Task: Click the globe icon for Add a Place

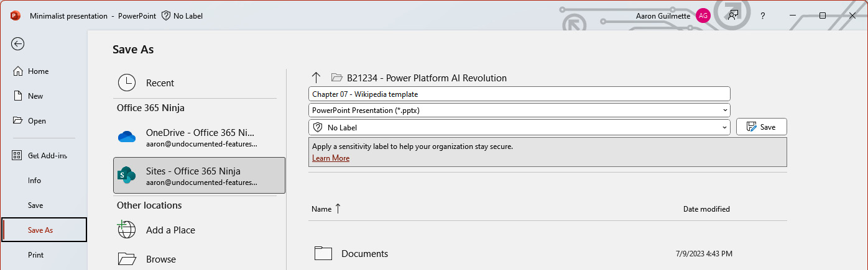Action: 127,230
